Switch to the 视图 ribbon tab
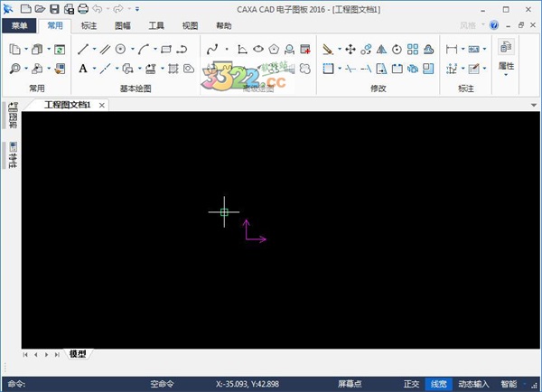542x392 pixels. 190,26
